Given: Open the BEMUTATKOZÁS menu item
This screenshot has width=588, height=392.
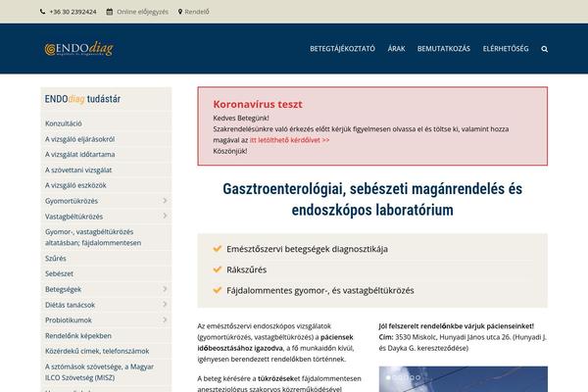Looking at the screenshot, I should (444, 49).
